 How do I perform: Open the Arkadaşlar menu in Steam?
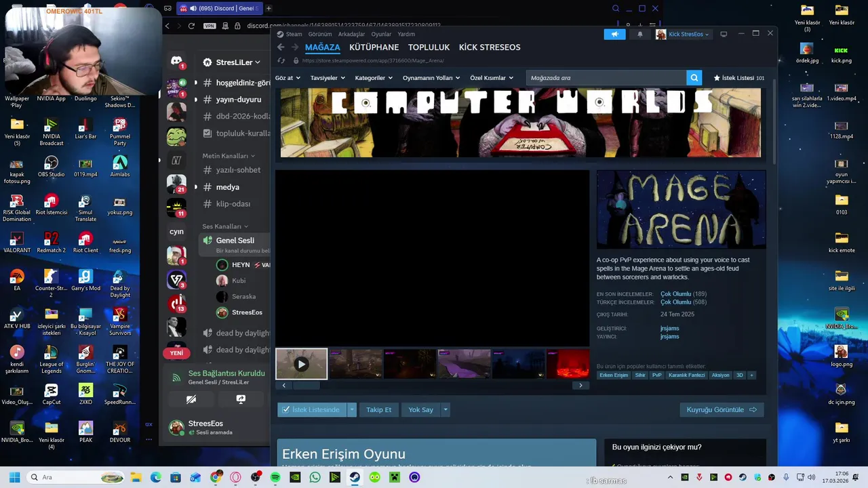tap(351, 34)
